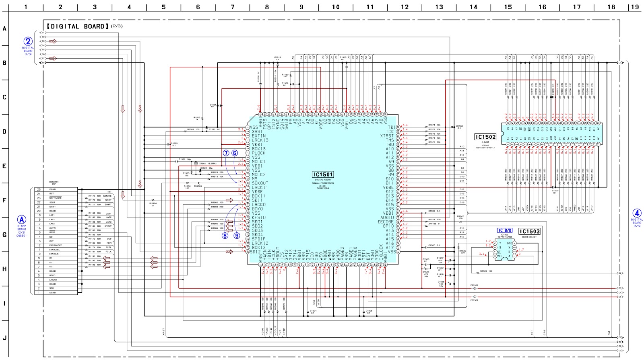Screen dimensions: 644x361
Task: Click the circled 7 waveform reference marker
Action: point(226,153)
